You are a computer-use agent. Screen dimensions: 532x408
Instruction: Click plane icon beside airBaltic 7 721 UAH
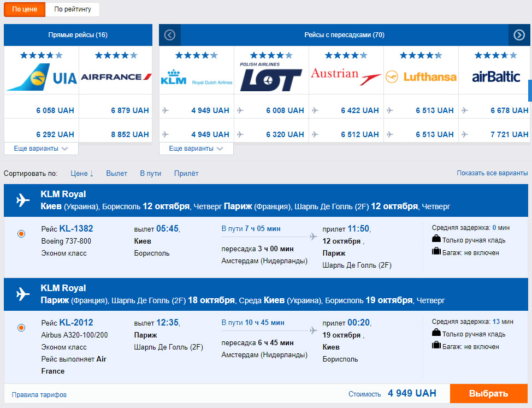[x=464, y=134]
